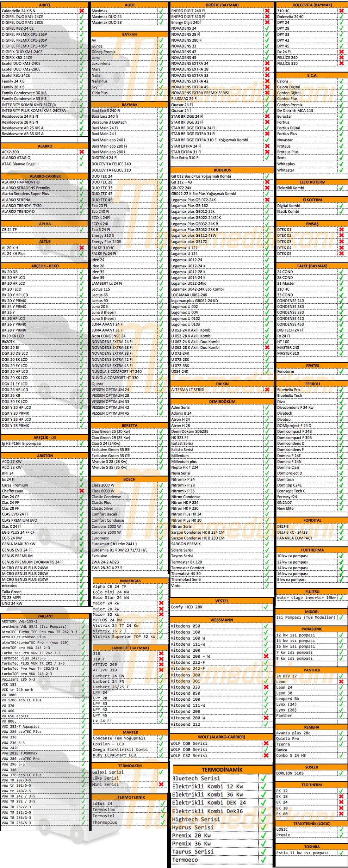Select red cross next to Vitopend 200 W
Screen dimensions: 348x868
(266, 718)
